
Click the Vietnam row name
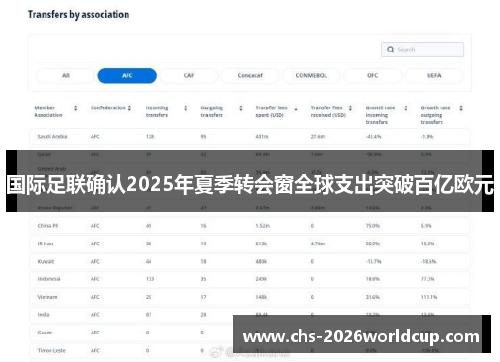coord(47,297)
